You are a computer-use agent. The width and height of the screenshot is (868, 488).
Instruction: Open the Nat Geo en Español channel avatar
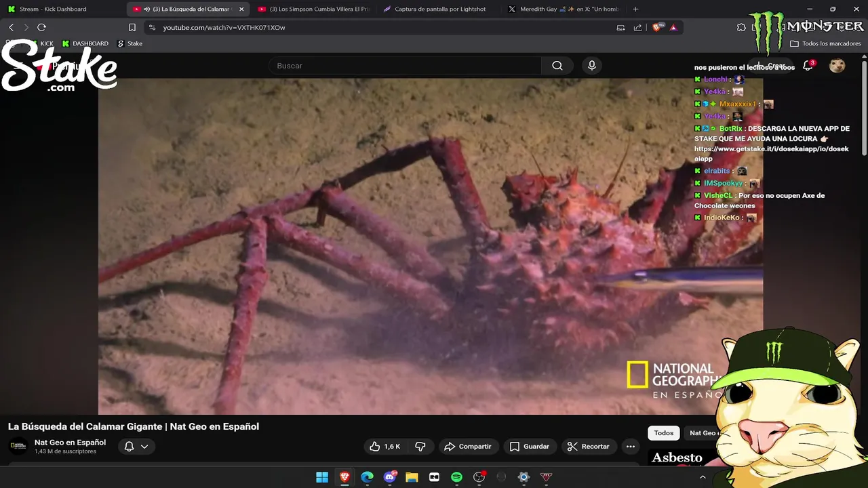[18, 446]
